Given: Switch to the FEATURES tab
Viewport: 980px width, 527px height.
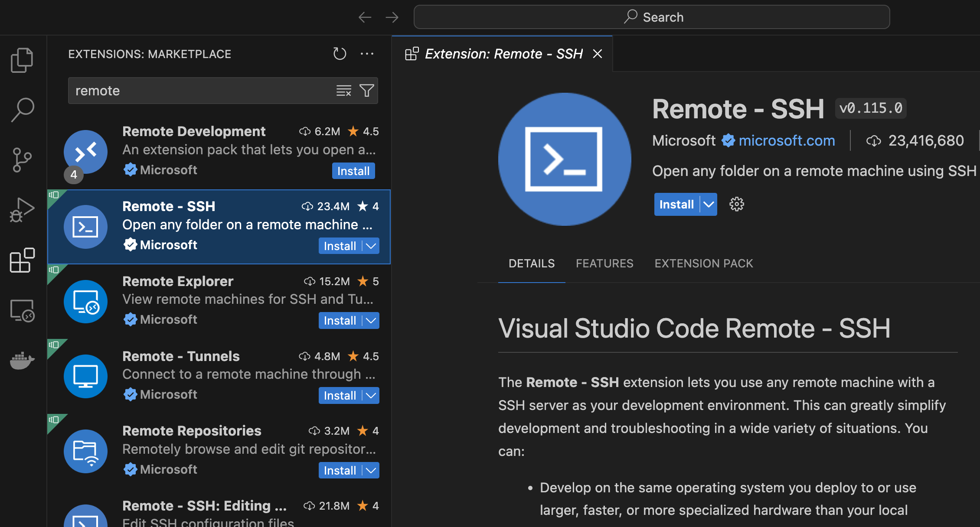Looking at the screenshot, I should (604, 263).
